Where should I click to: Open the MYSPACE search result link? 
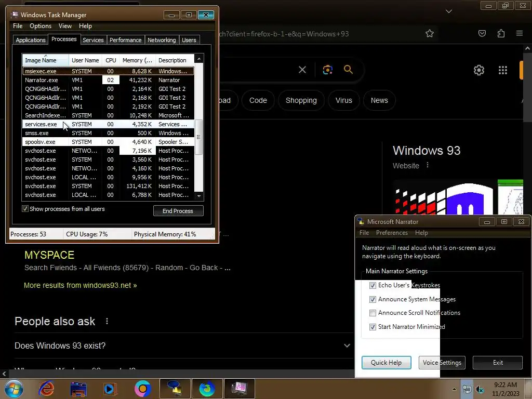coord(49,255)
